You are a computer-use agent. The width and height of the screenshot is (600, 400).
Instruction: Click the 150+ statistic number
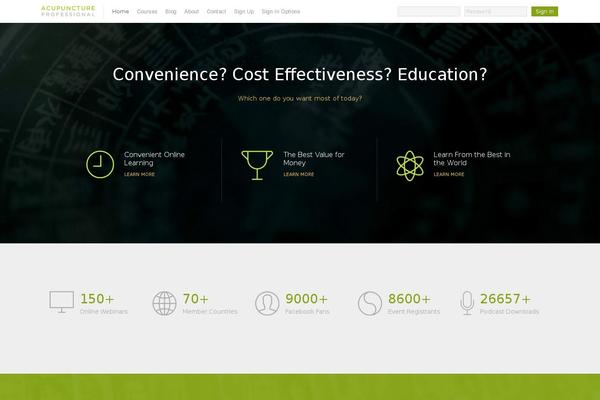tap(97, 299)
